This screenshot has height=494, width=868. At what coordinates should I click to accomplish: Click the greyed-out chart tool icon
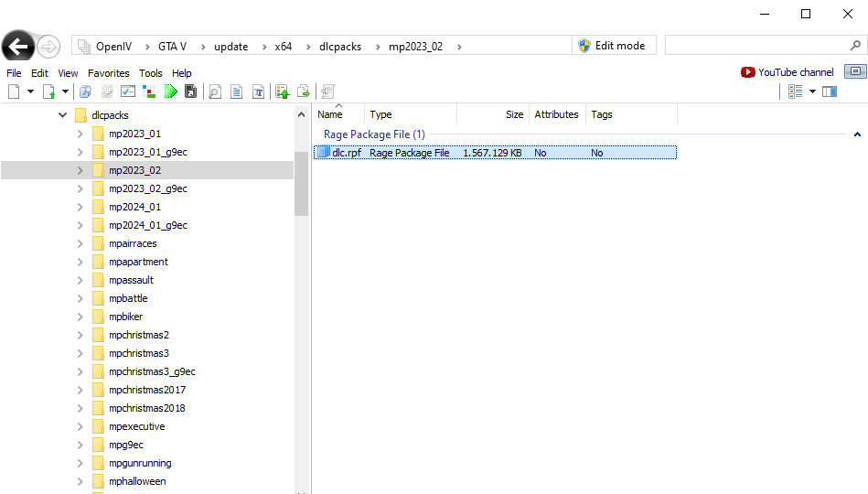point(107,91)
